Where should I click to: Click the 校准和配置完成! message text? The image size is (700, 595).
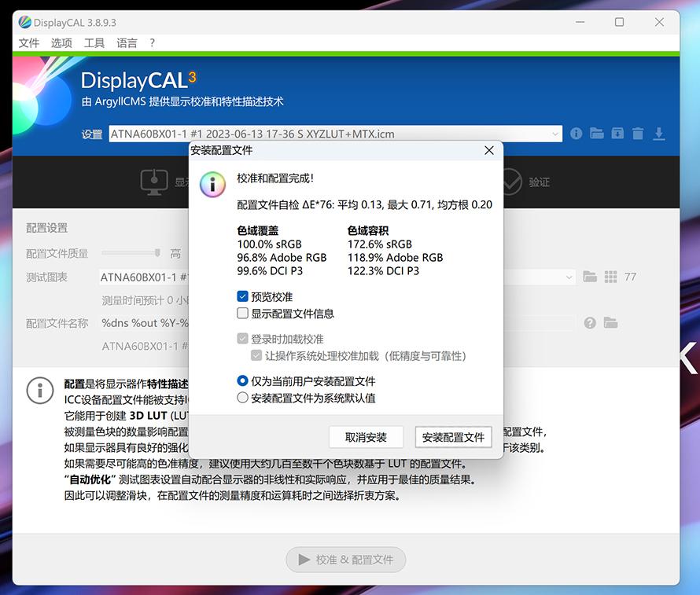tap(275, 178)
